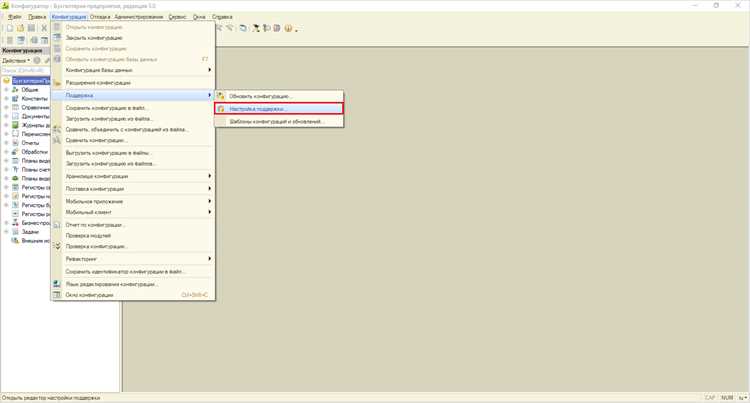The width and height of the screenshot is (750, 403).
Task: Select the Справочники tree node icon
Action: (15, 107)
